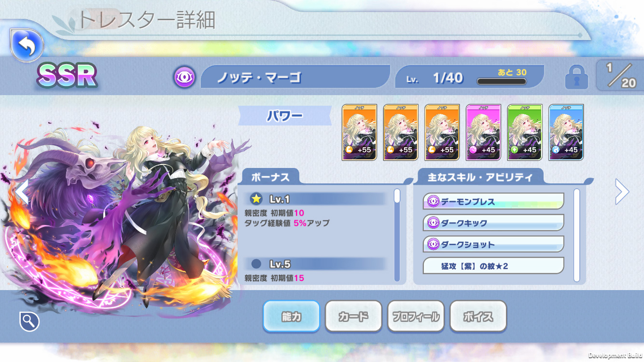Select the 能力 tab
644x362 pixels.
(291, 316)
